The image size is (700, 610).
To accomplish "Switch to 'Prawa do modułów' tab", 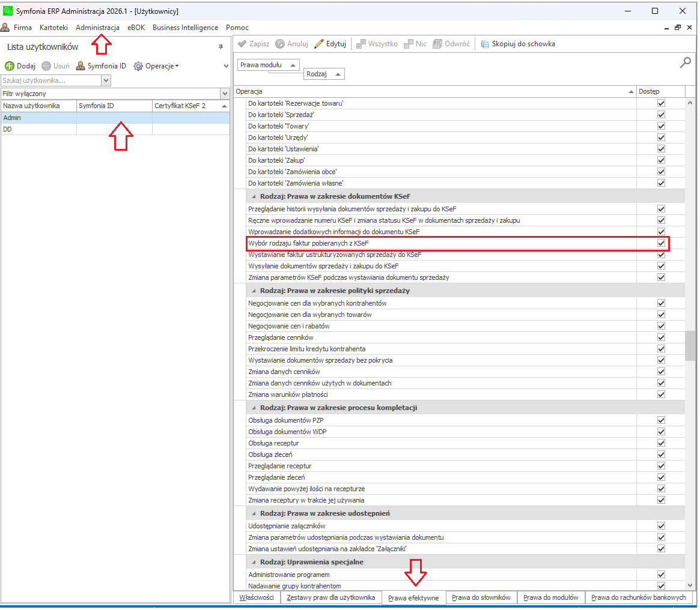I will click(550, 597).
